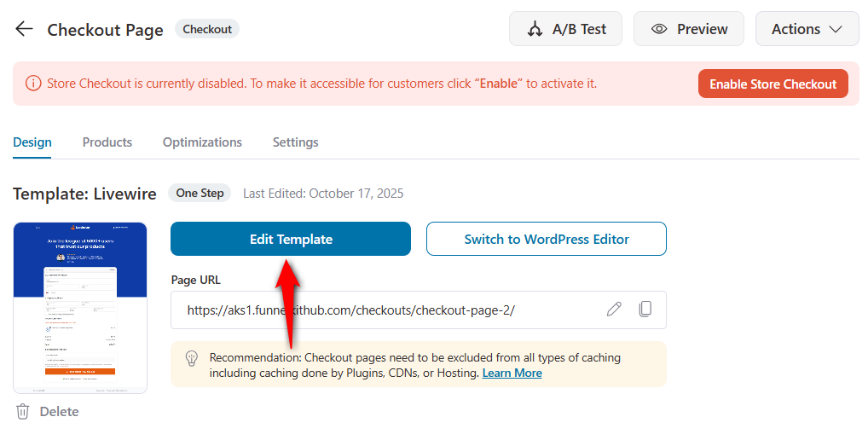Copy the page URL with copy icon
Screen dimensions: 868x440
coord(645,310)
